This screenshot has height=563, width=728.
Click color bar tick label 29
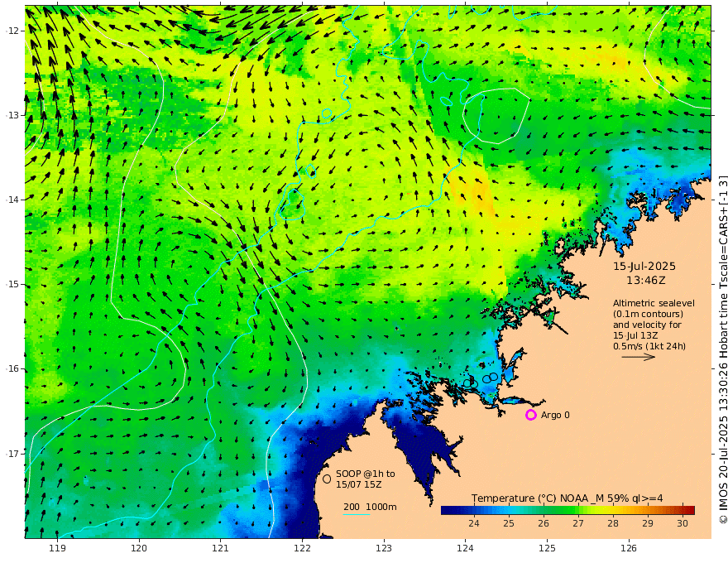[648, 523]
